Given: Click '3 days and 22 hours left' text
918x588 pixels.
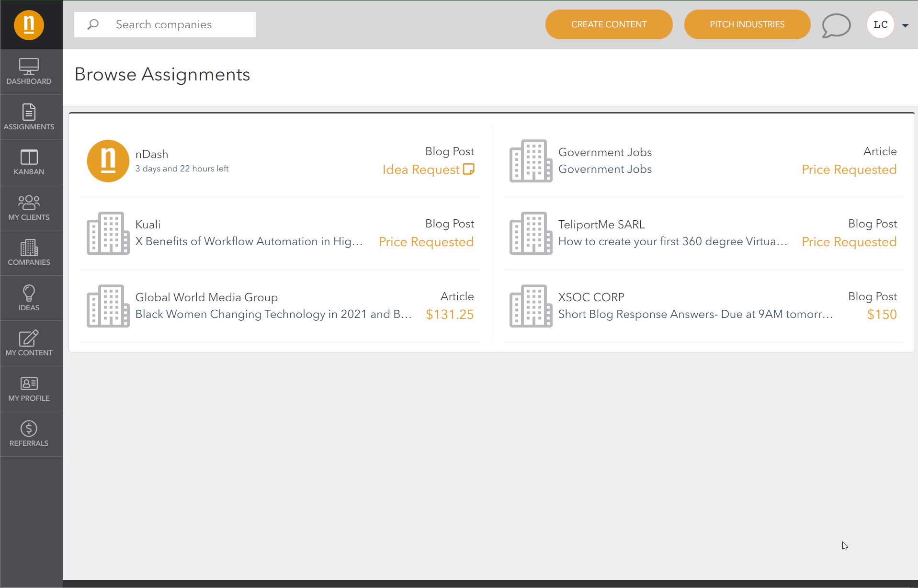Looking at the screenshot, I should (182, 169).
